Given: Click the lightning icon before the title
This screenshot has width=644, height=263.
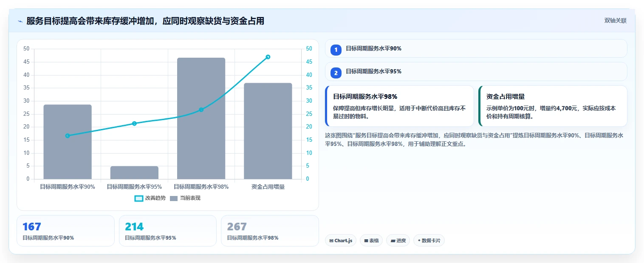Looking at the screenshot, I should pyautogui.click(x=20, y=21).
